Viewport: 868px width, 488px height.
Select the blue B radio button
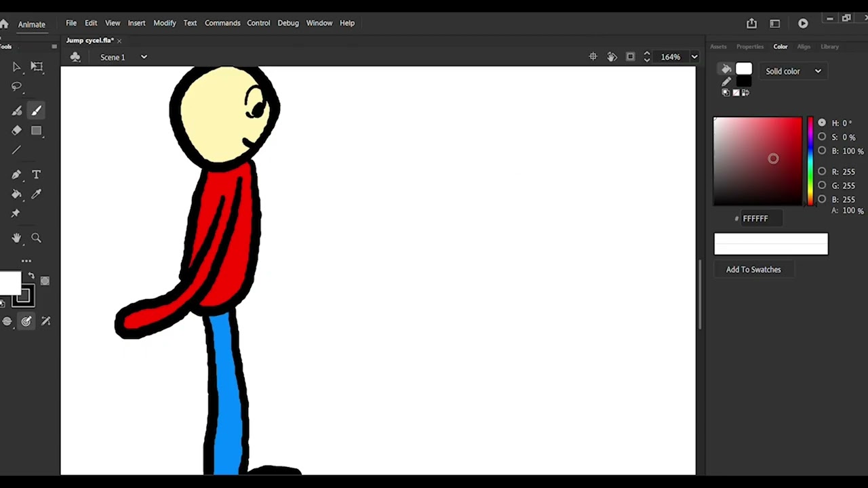point(822,199)
